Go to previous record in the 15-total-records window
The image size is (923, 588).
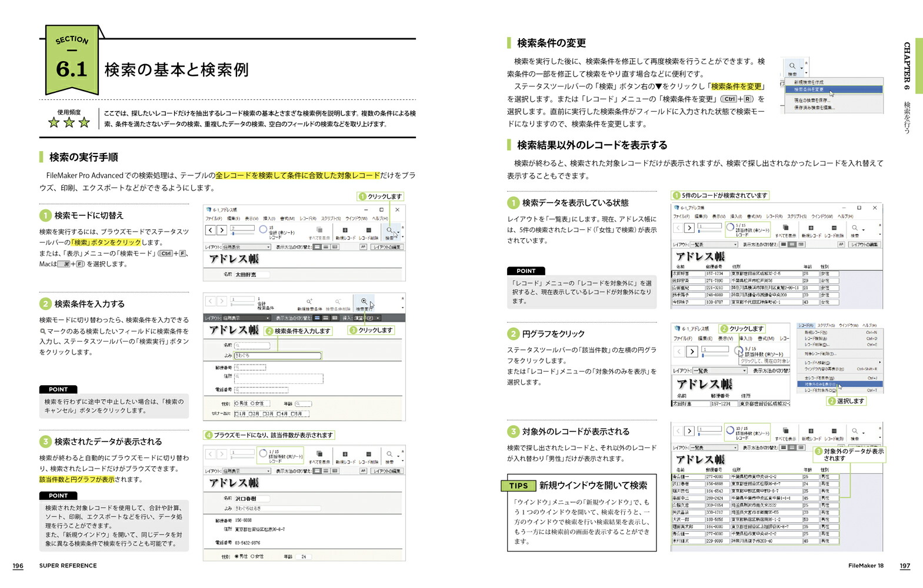tap(210, 230)
